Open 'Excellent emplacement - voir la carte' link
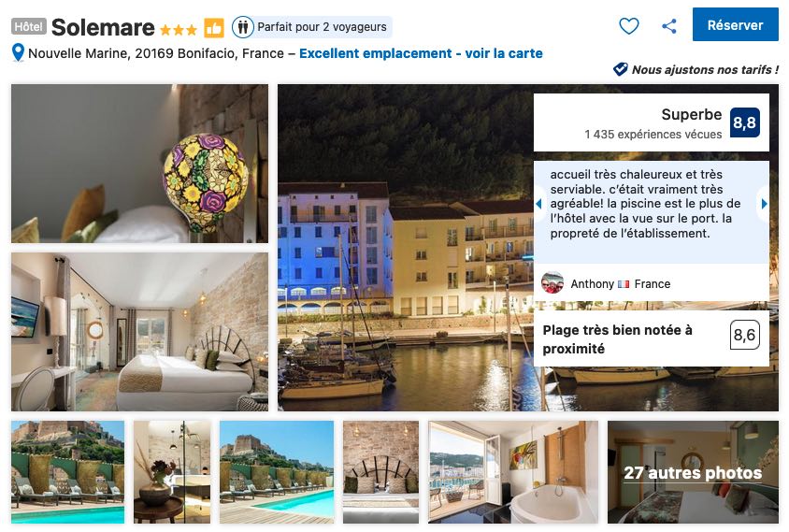 point(421,53)
